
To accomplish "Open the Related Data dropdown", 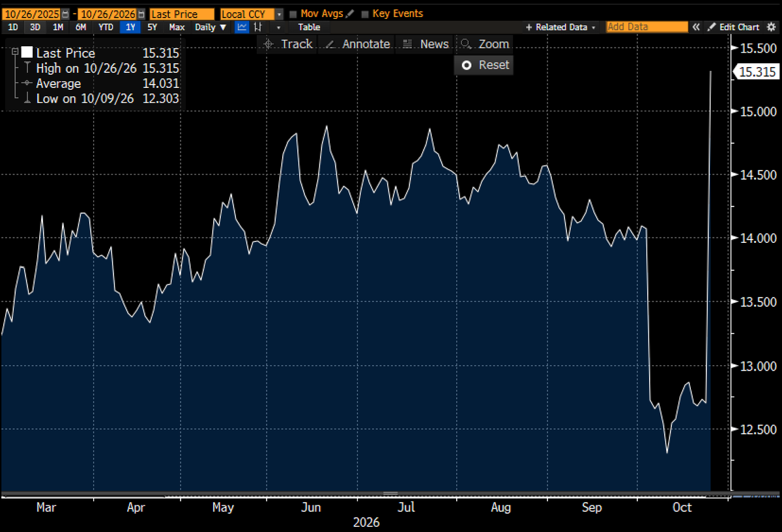I will point(561,27).
